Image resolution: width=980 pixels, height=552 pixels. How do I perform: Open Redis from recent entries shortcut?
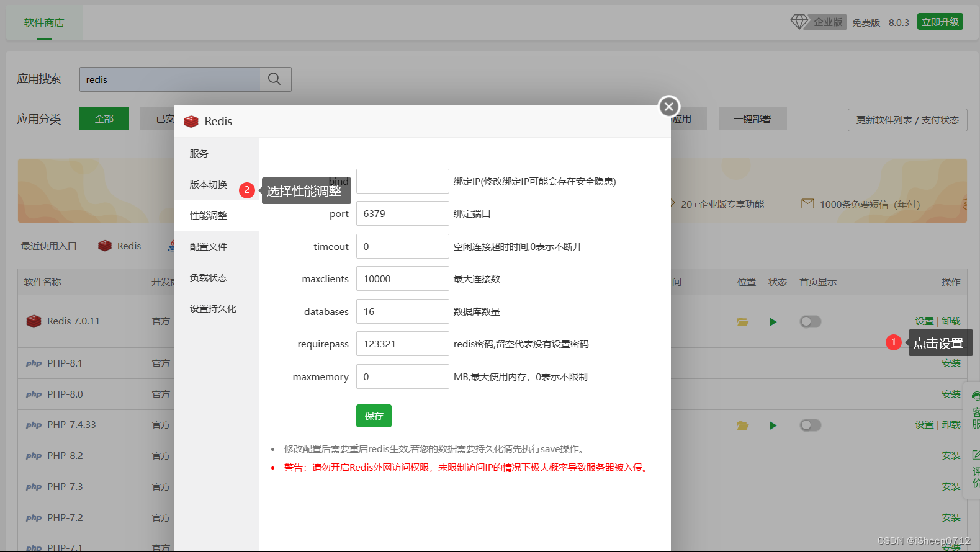pyautogui.click(x=120, y=246)
